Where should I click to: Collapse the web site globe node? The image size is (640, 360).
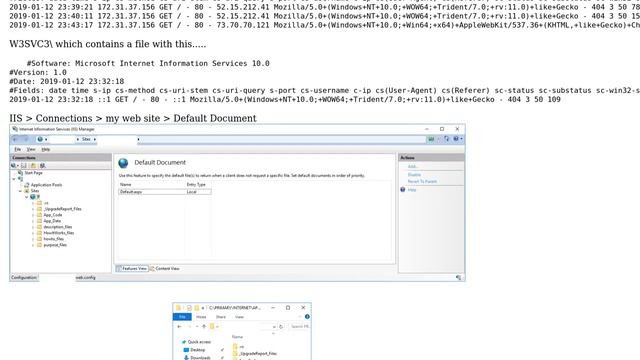click(27, 197)
